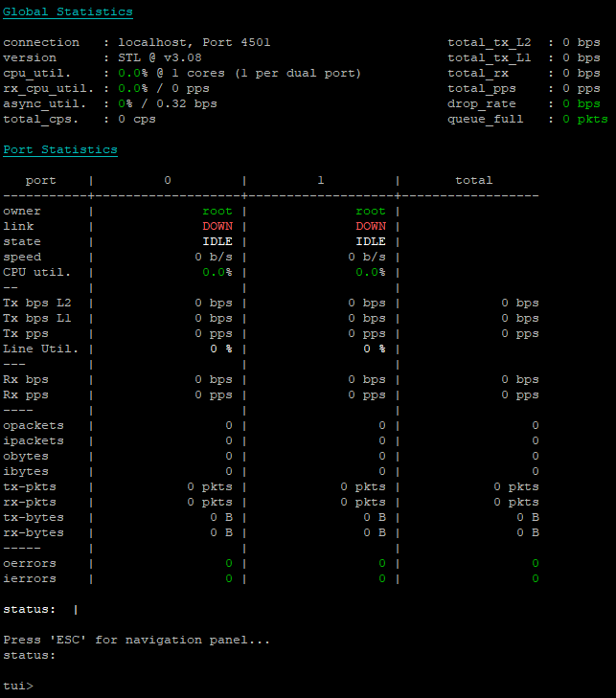This screenshot has width=616, height=698.
Task: Select the port 1 owner root value
Action: (x=371, y=211)
